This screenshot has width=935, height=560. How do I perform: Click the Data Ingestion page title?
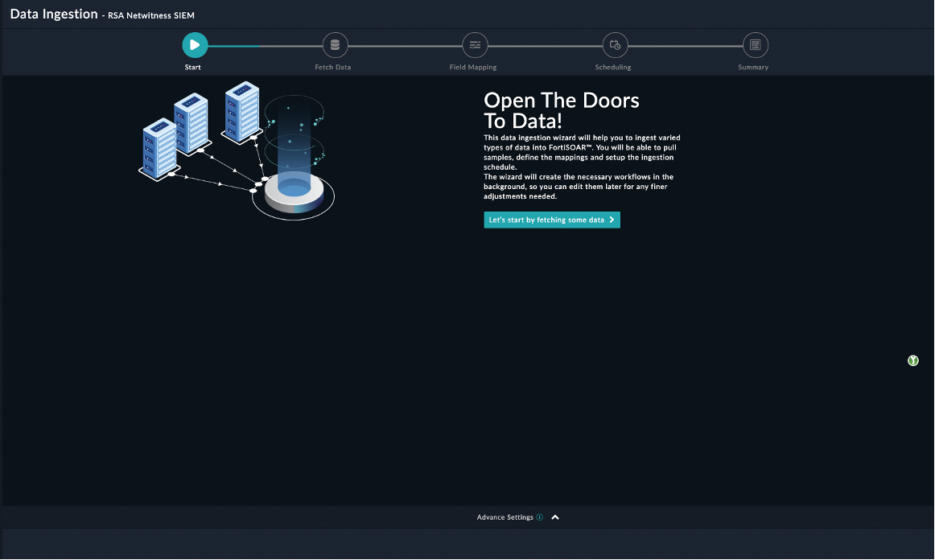click(x=54, y=14)
